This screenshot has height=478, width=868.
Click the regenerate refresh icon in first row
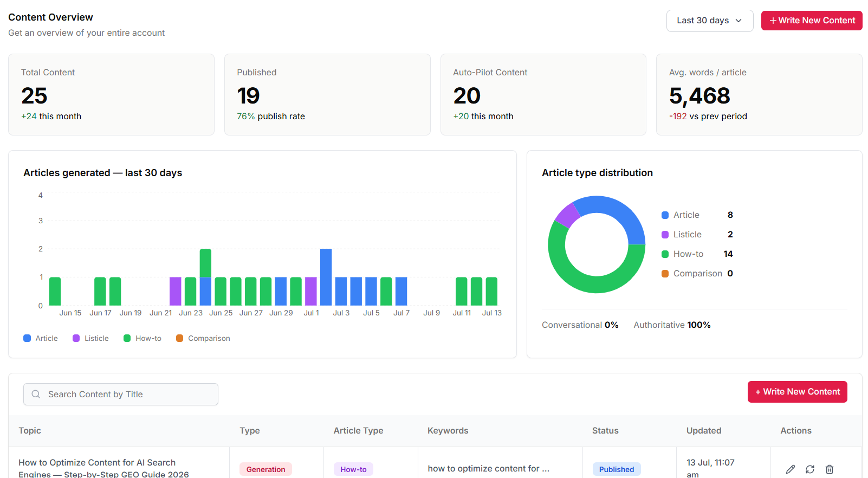(810, 469)
